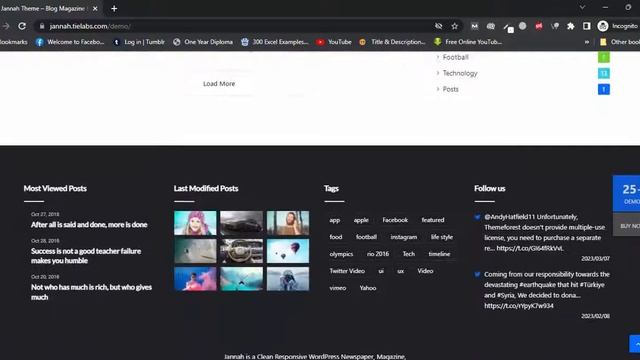Open the dark car thumbnail
640x360 pixels.
(242, 223)
